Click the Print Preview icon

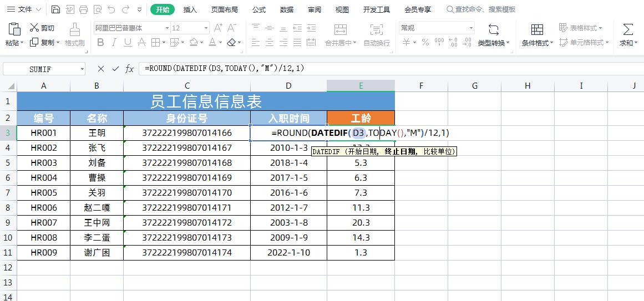(97, 9)
